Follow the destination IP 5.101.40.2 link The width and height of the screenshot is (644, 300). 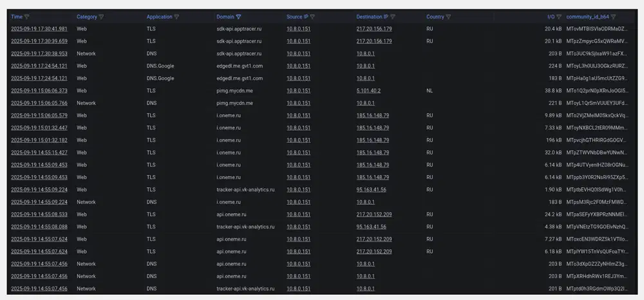(368, 91)
